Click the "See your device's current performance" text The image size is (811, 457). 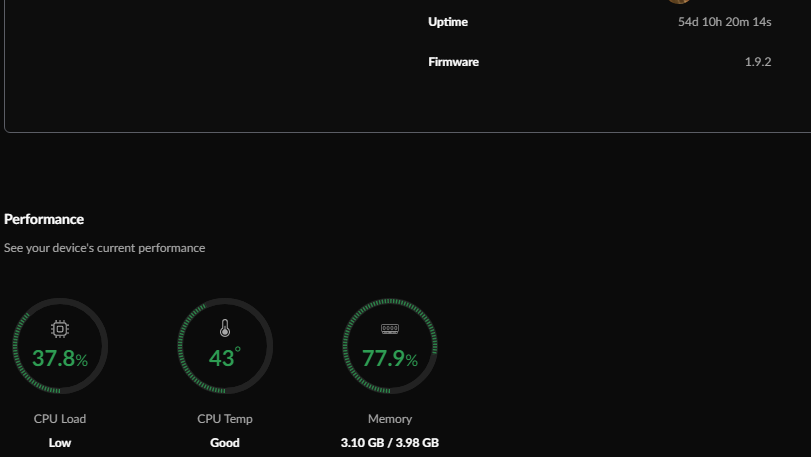104,247
